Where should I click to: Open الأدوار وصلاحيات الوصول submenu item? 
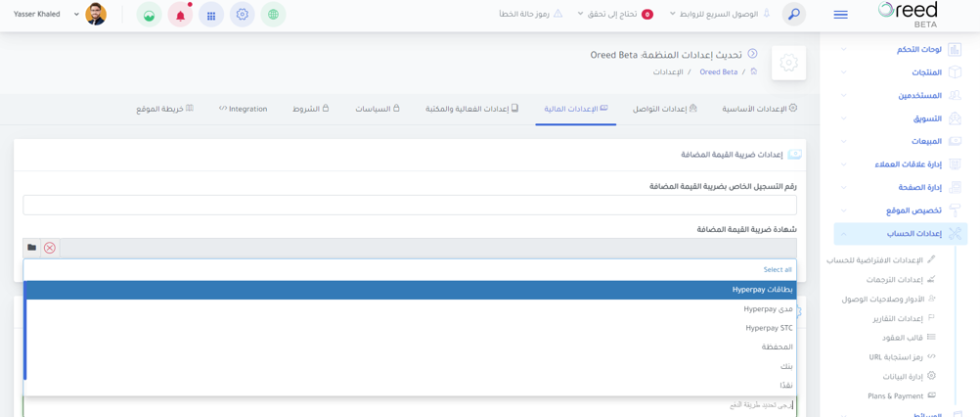coord(889,299)
